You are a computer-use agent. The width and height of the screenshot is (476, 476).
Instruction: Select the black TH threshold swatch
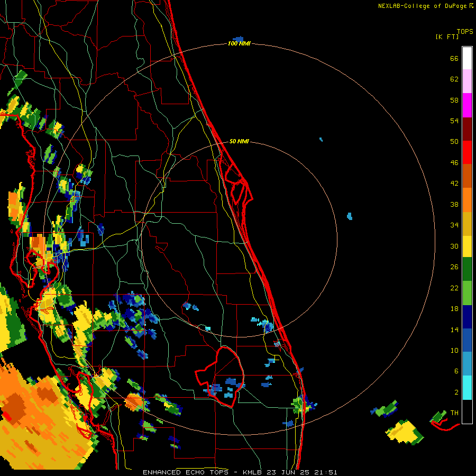coord(467,411)
